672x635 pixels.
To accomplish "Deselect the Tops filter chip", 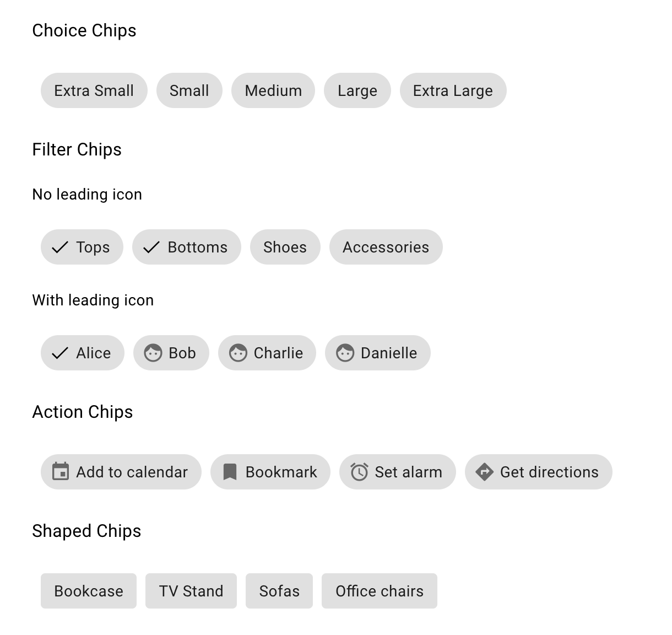I will (x=82, y=247).
